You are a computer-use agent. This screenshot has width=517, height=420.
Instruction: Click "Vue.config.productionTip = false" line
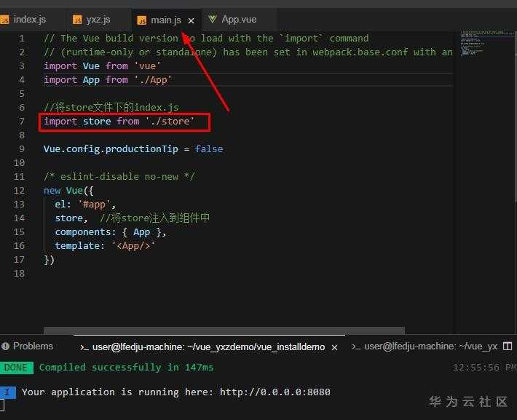[x=133, y=149]
